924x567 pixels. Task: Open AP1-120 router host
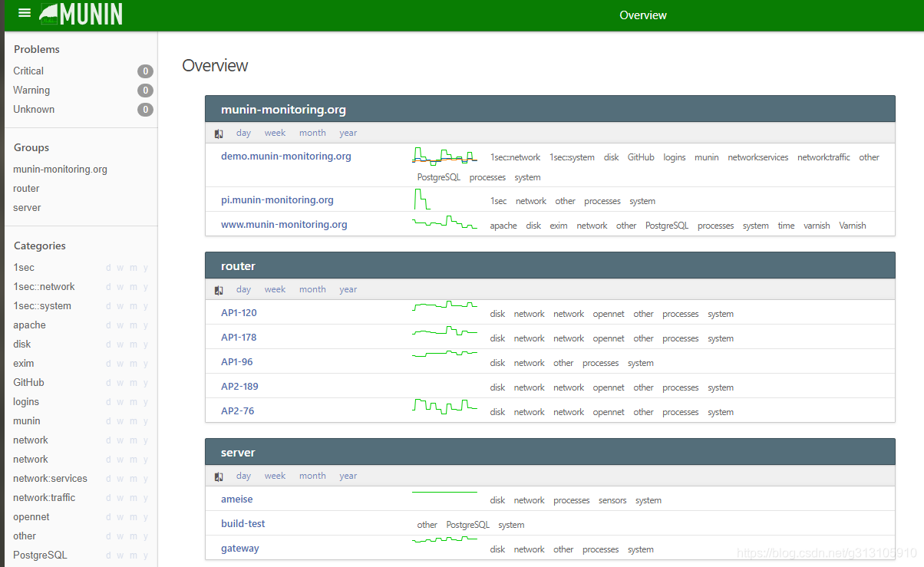(x=239, y=312)
